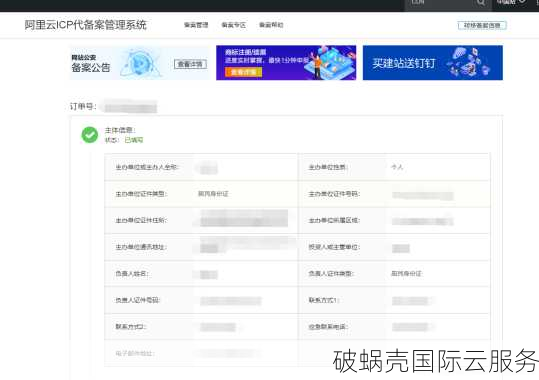Click the 阿里云ICP代备案管理系统 title
This screenshot has width=539, height=380.
pyautogui.click(x=86, y=25)
